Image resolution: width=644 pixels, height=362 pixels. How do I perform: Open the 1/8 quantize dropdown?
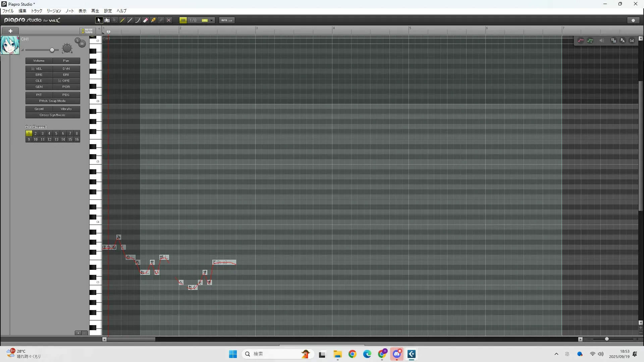[x=211, y=20]
